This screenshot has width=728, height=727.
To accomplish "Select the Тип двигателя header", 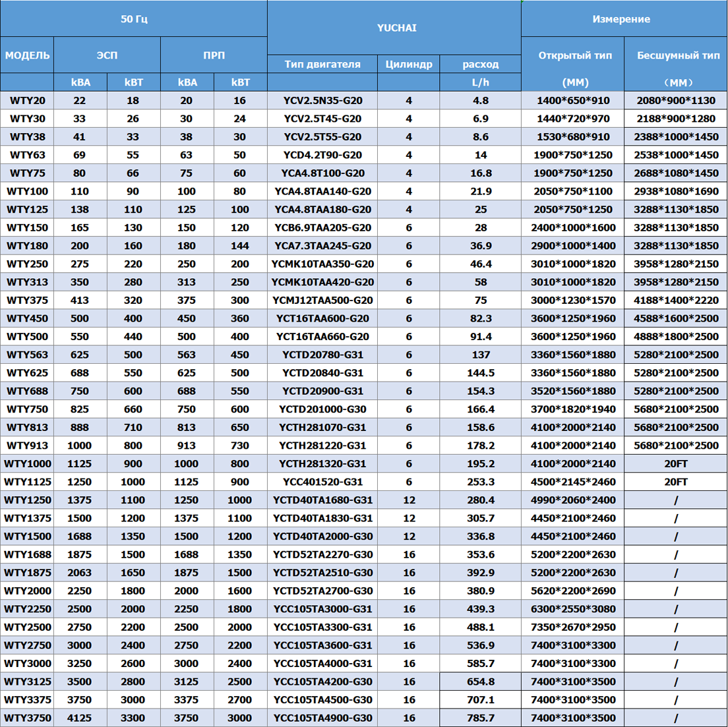I will click(x=322, y=64).
